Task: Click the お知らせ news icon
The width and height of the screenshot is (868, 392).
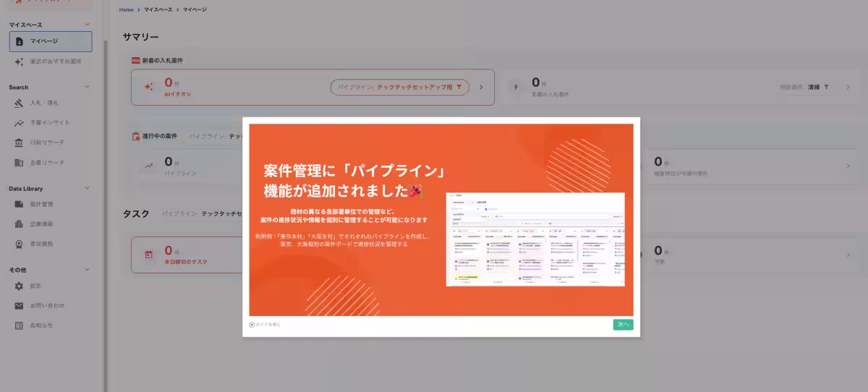Action: (20, 325)
